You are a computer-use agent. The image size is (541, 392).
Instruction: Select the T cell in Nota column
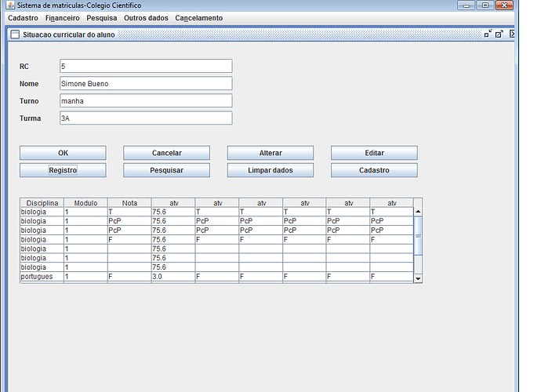click(129, 212)
